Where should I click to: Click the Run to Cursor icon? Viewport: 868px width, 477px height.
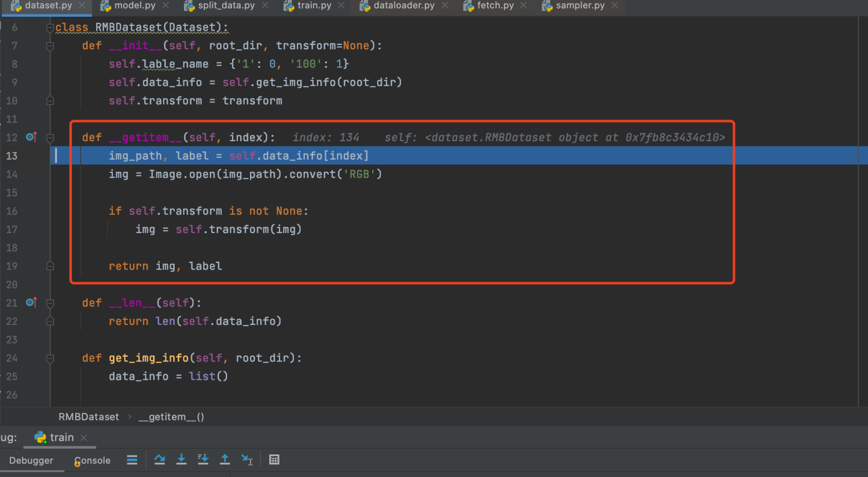point(248,460)
